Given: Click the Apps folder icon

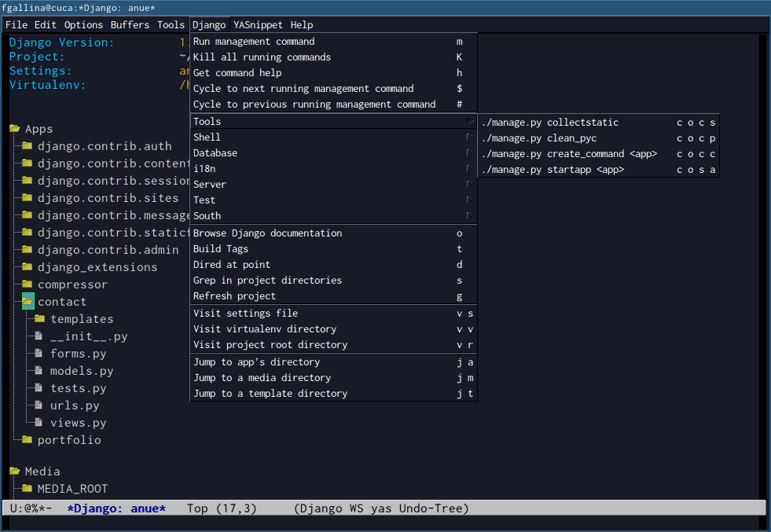Looking at the screenshot, I should (x=17, y=128).
